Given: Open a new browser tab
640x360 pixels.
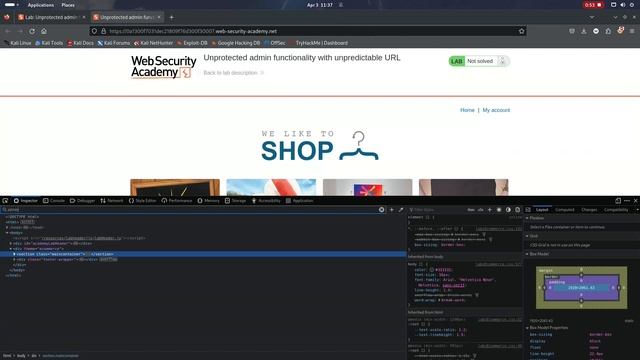Looking at the screenshot, I should point(171,17).
